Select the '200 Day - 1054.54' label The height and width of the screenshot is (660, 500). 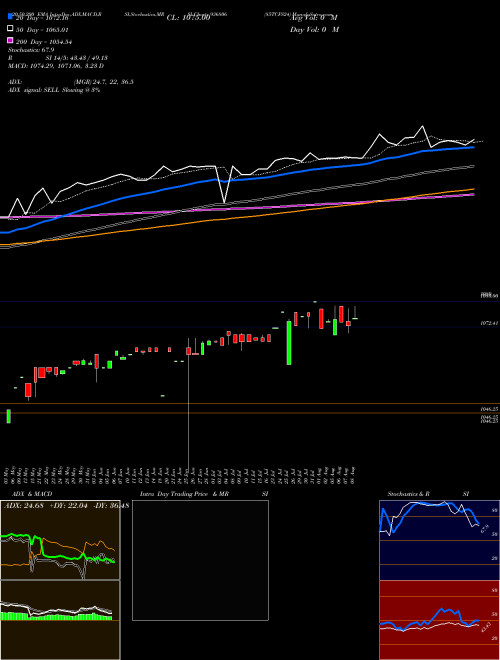coord(44,42)
